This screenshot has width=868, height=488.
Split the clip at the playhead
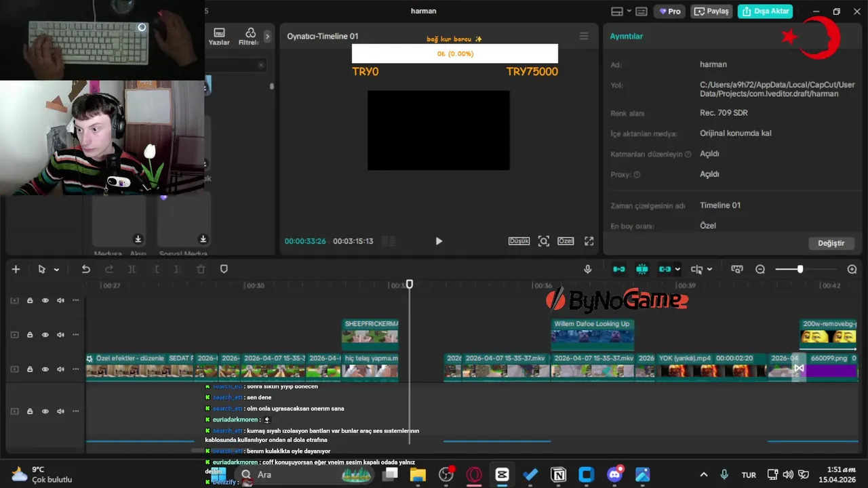coord(132,269)
